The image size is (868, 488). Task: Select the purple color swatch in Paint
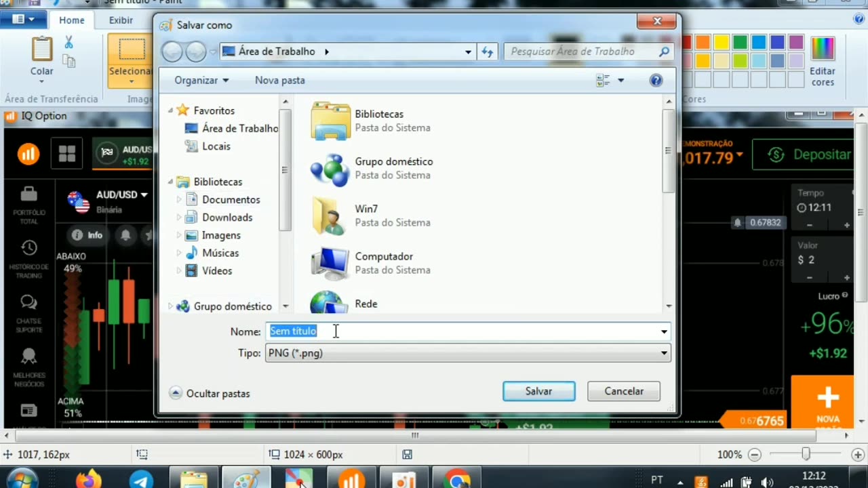(x=796, y=43)
